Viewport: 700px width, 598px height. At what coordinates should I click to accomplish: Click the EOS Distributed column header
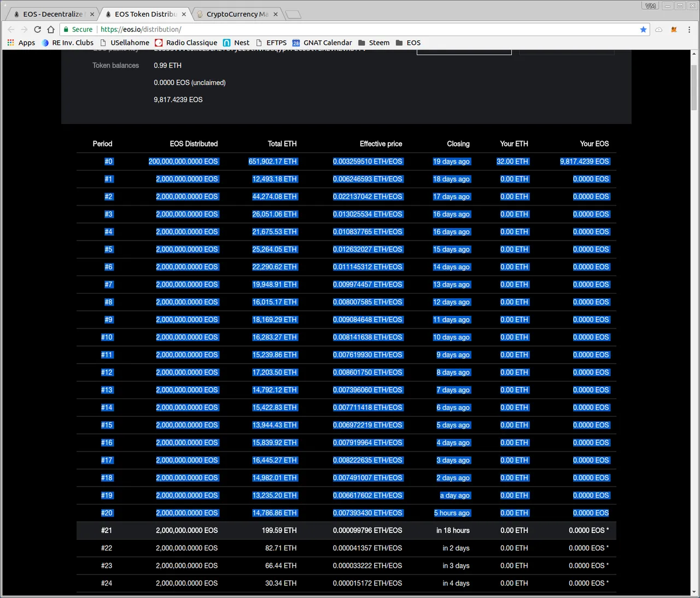(194, 144)
